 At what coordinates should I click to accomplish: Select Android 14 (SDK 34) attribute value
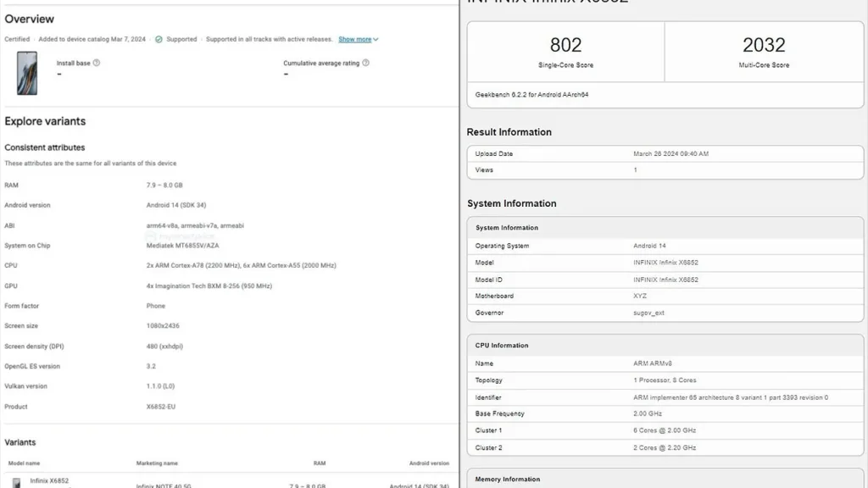point(176,205)
